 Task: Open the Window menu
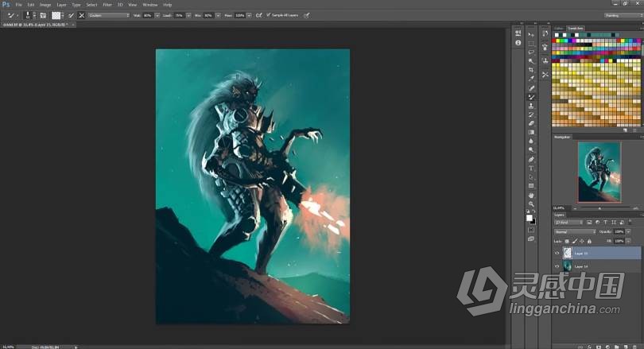150,5
